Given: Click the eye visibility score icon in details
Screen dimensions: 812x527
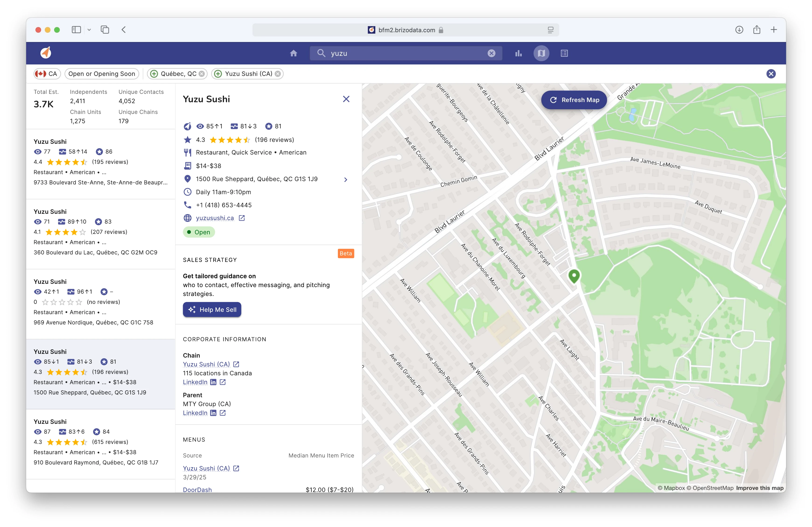Looking at the screenshot, I should 200,126.
